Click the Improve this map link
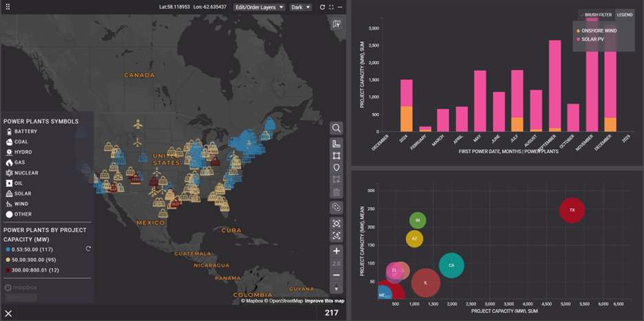 click(325, 301)
